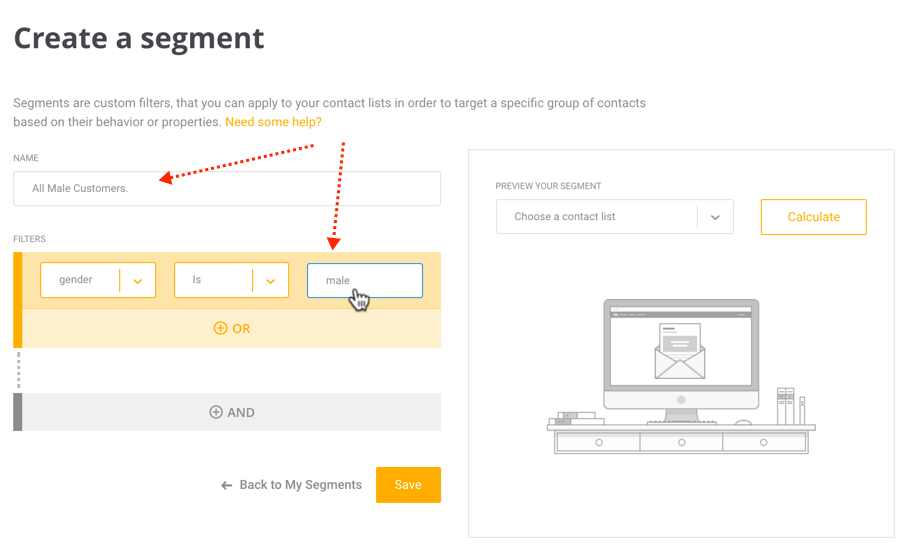Image resolution: width=908 pixels, height=560 pixels.
Task: Select the Is condition combo box
Action: 231,280
